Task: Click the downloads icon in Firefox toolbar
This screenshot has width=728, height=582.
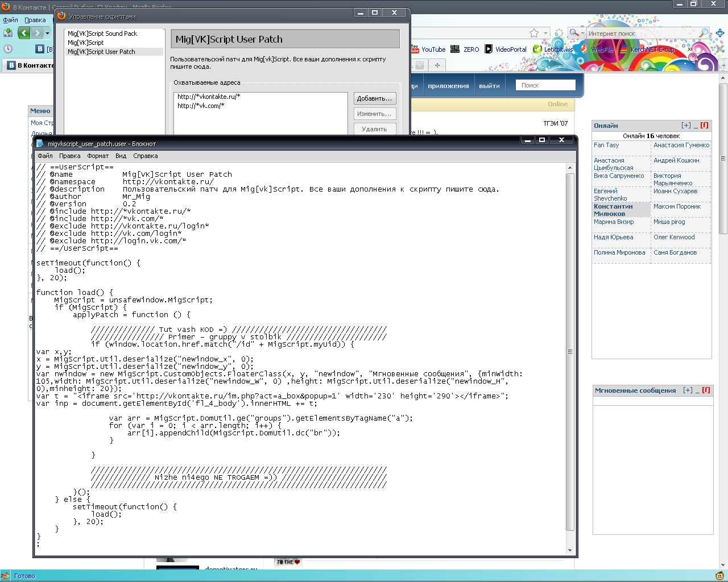Action: [x=8, y=33]
